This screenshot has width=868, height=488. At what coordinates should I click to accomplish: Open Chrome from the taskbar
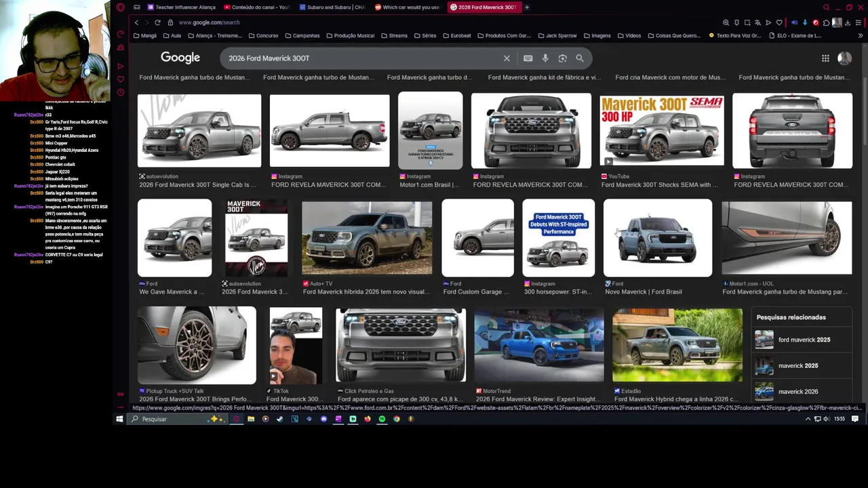tap(397, 419)
